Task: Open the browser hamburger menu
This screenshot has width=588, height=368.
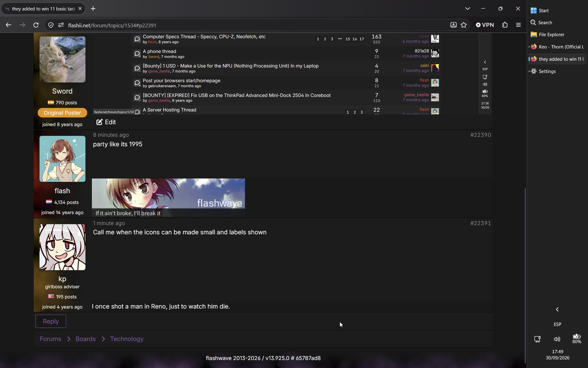Action: [518, 25]
